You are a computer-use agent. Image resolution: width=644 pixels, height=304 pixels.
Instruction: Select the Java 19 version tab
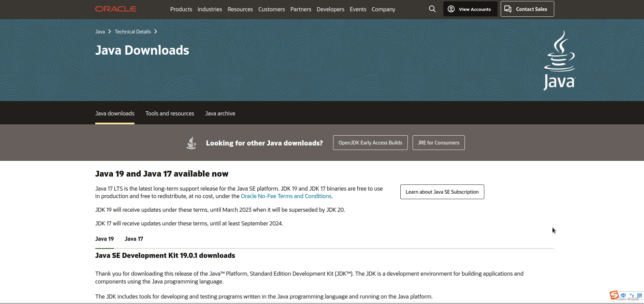tap(104, 239)
